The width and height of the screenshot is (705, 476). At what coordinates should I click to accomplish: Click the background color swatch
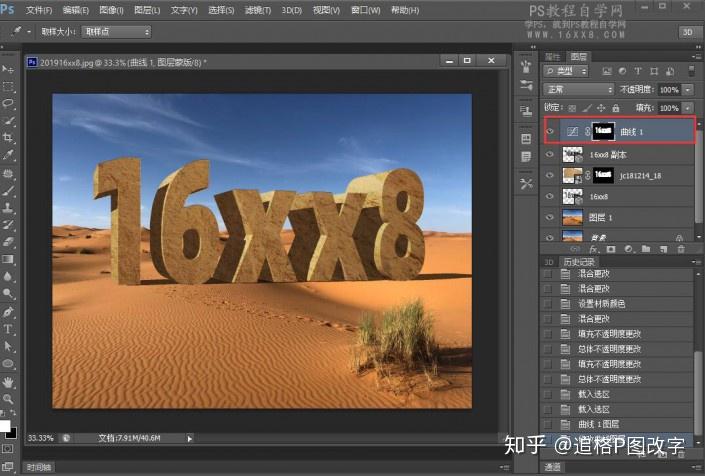(12, 434)
